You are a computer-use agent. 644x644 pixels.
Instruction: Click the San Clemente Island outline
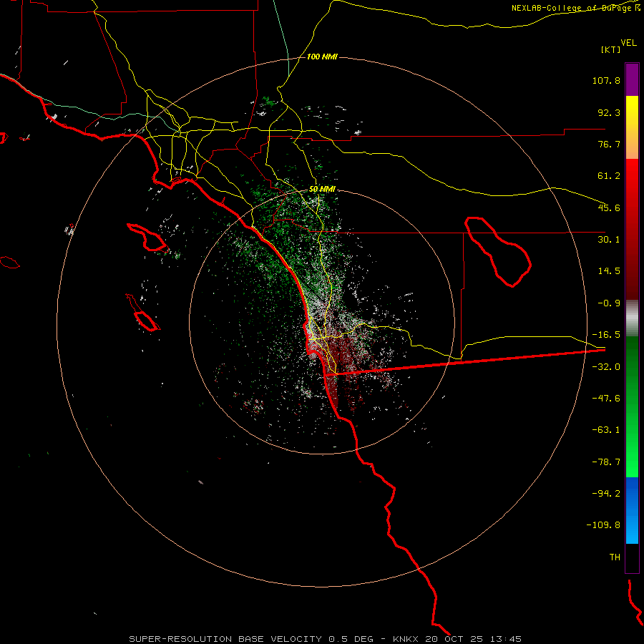pos(143,313)
